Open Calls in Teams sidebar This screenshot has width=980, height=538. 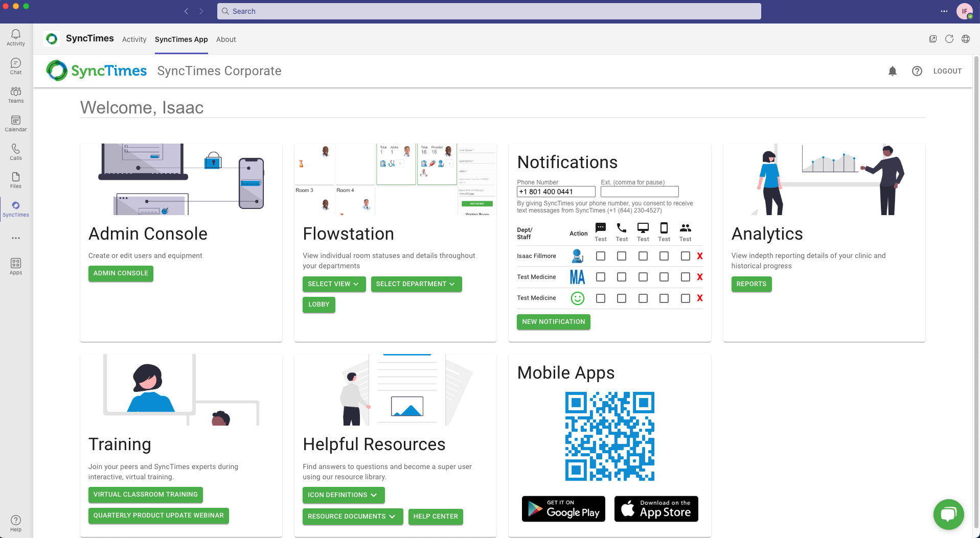[16, 152]
